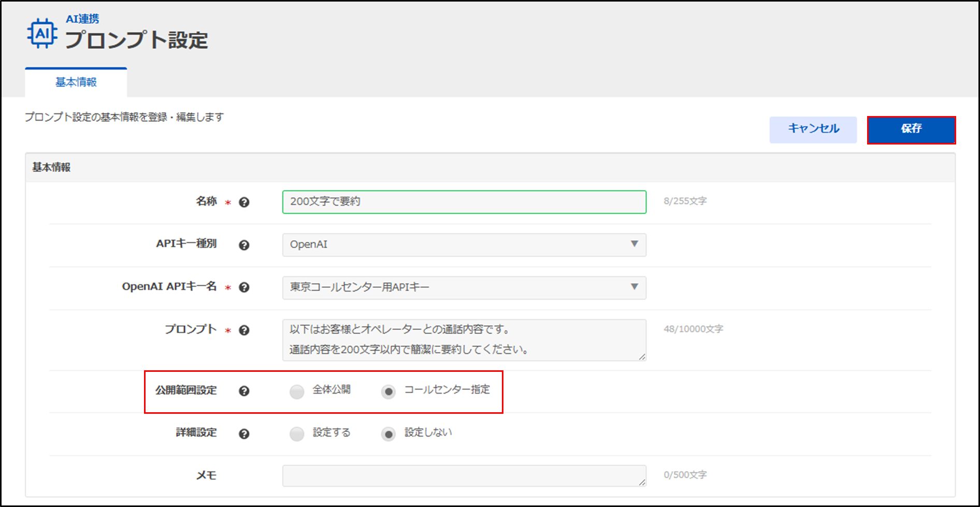This screenshot has width=980, height=507.
Task: Switch to the 基本情報 tab
Action: point(76,82)
